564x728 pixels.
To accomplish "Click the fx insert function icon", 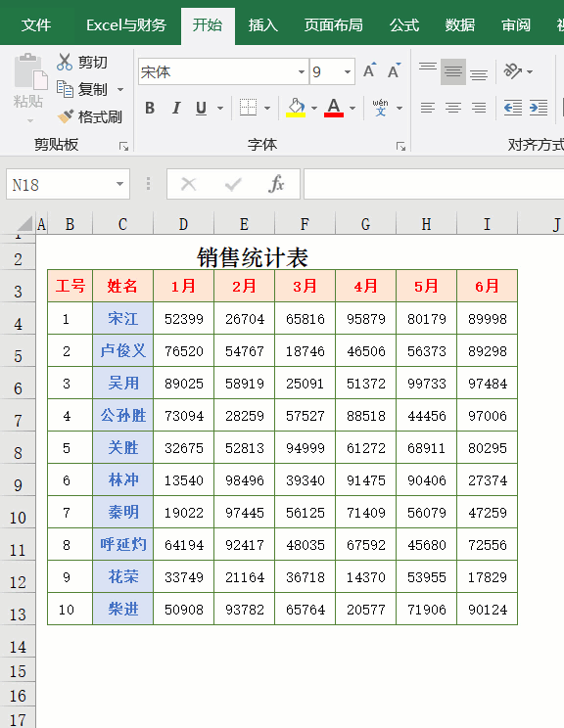I will 276,184.
